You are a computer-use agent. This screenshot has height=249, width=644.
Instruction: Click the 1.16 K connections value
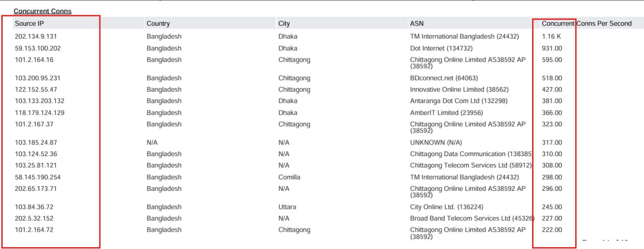pos(551,36)
